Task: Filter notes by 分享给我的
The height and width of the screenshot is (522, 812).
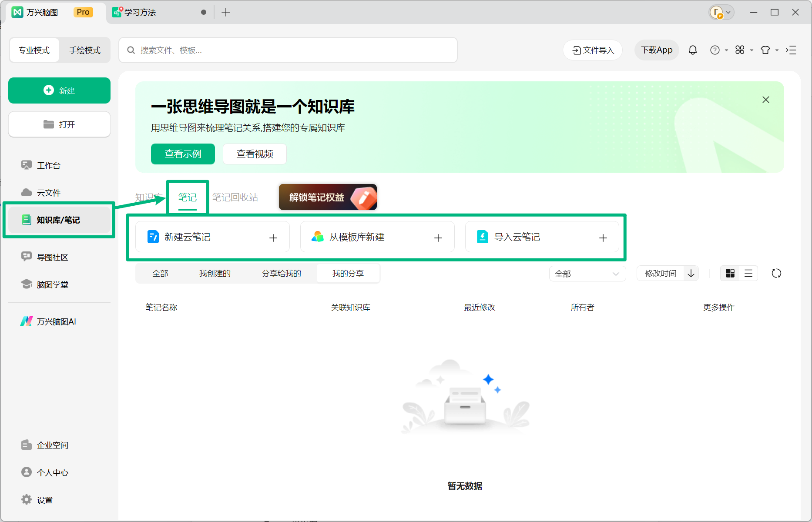Action: pos(282,274)
